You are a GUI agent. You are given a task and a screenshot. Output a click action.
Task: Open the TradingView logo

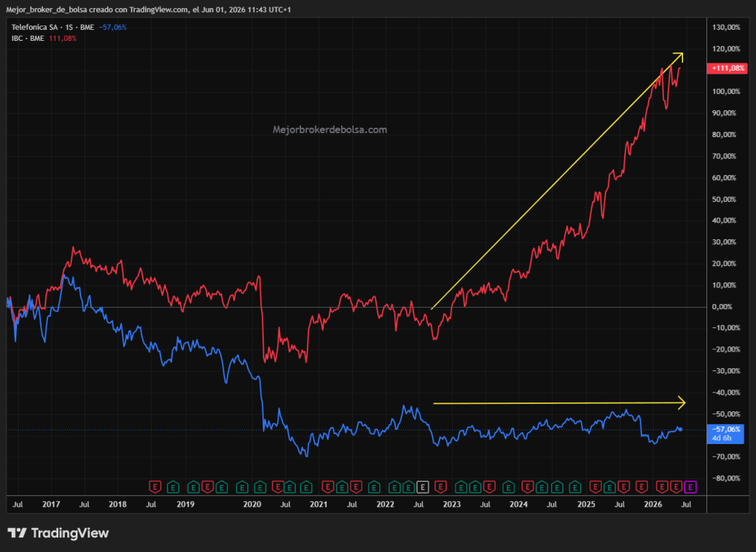click(58, 533)
